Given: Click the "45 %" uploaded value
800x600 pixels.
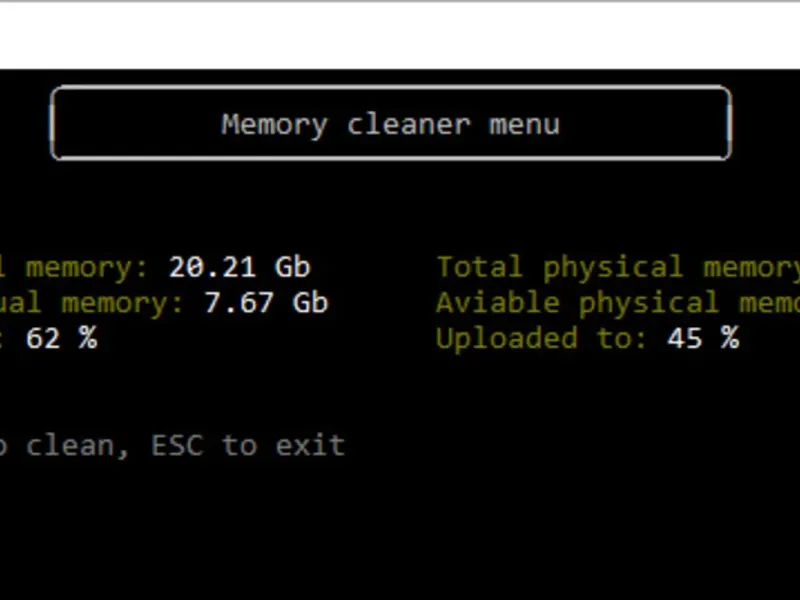Looking at the screenshot, I should tap(703, 338).
